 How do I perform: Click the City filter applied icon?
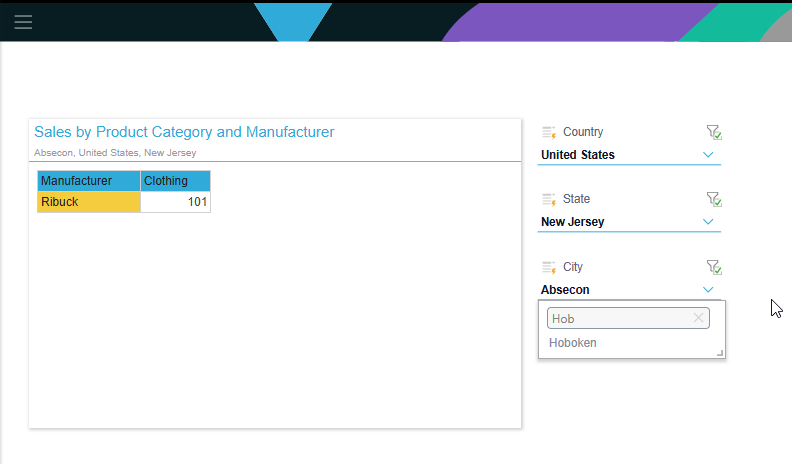click(x=714, y=267)
